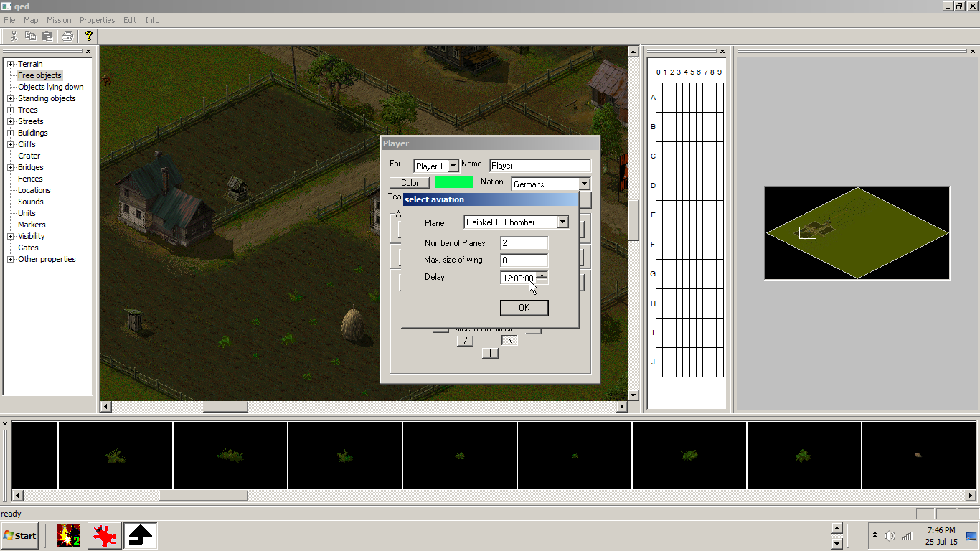Screen dimensions: 980x551
Task: Click the green player color swatch
Action: (x=453, y=182)
